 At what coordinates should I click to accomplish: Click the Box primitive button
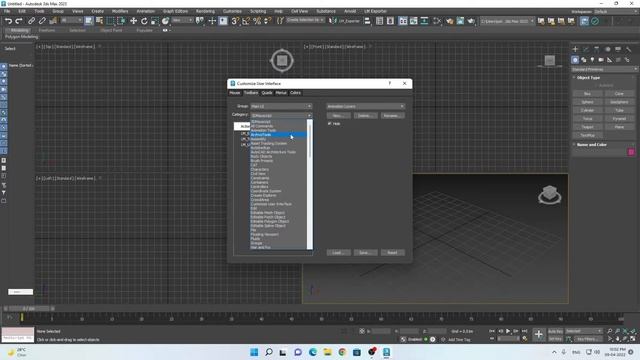(587, 94)
